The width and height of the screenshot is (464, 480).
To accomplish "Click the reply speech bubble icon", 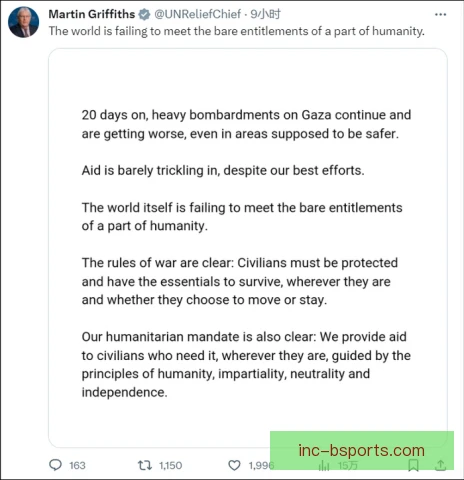I will [x=55, y=465].
